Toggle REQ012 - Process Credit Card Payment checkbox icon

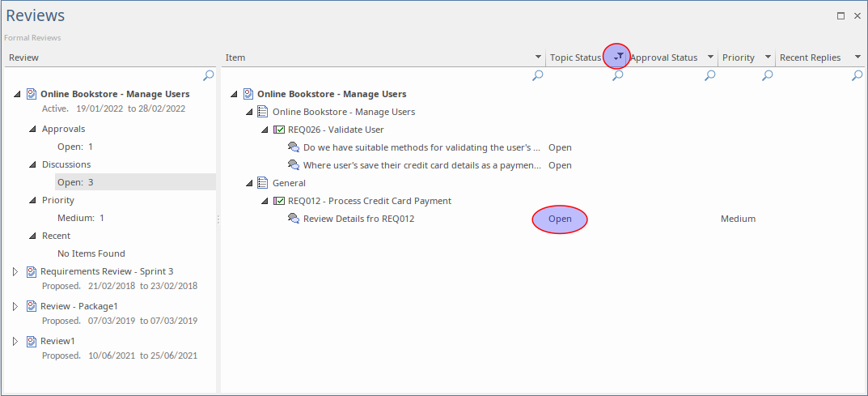279,201
